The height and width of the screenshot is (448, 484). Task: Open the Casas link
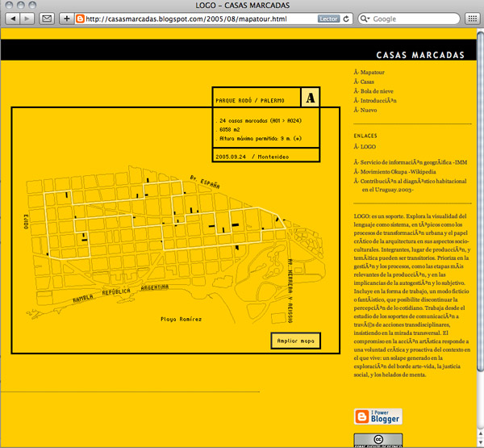tap(367, 82)
